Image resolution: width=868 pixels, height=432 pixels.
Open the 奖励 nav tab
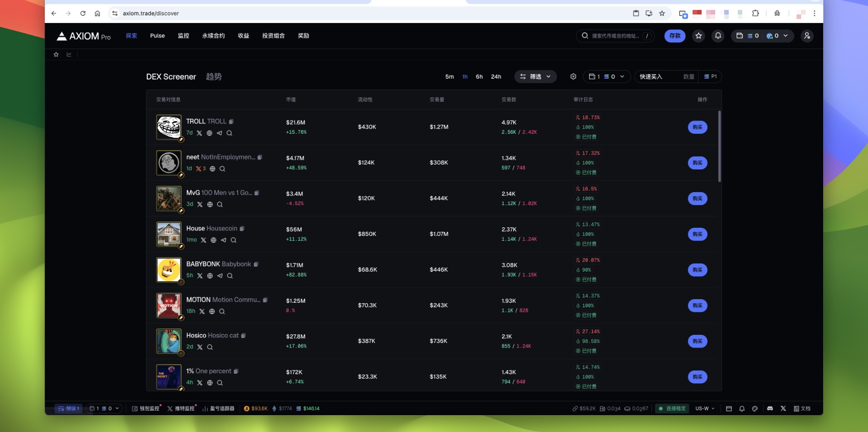(x=303, y=36)
